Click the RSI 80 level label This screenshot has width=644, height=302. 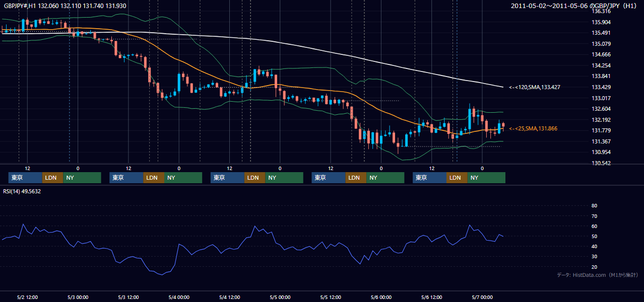click(x=594, y=206)
